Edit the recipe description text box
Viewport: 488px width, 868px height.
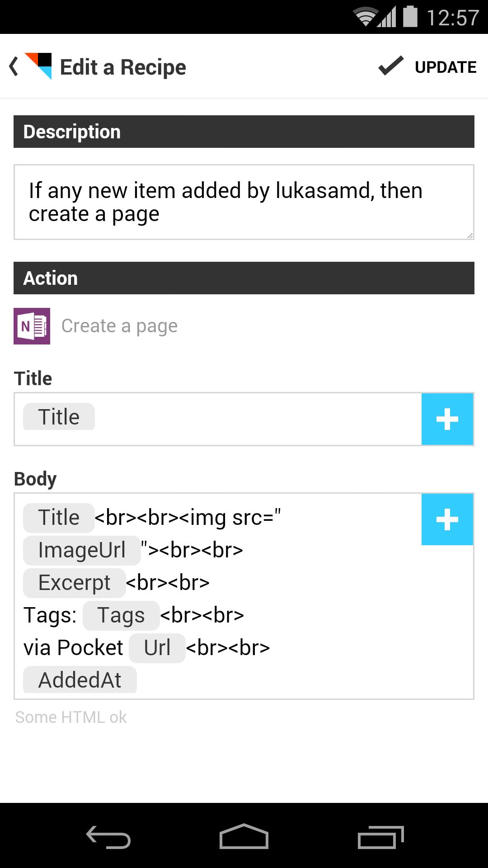coord(244,202)
